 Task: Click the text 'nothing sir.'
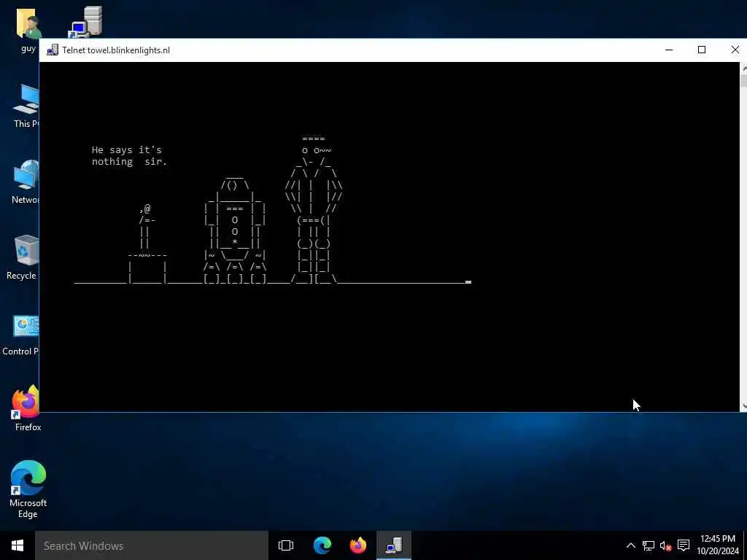129,162
